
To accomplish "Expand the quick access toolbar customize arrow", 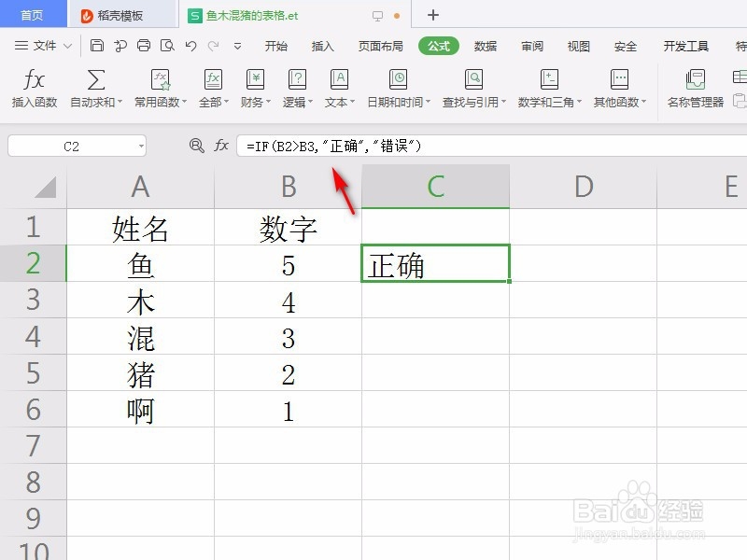I will pyautogui.click(x=237, y=46).
